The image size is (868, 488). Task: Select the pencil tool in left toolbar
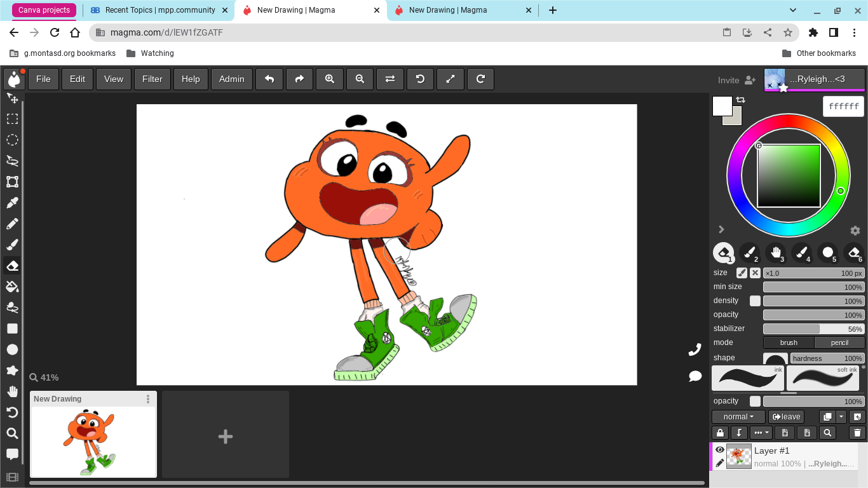12,224
